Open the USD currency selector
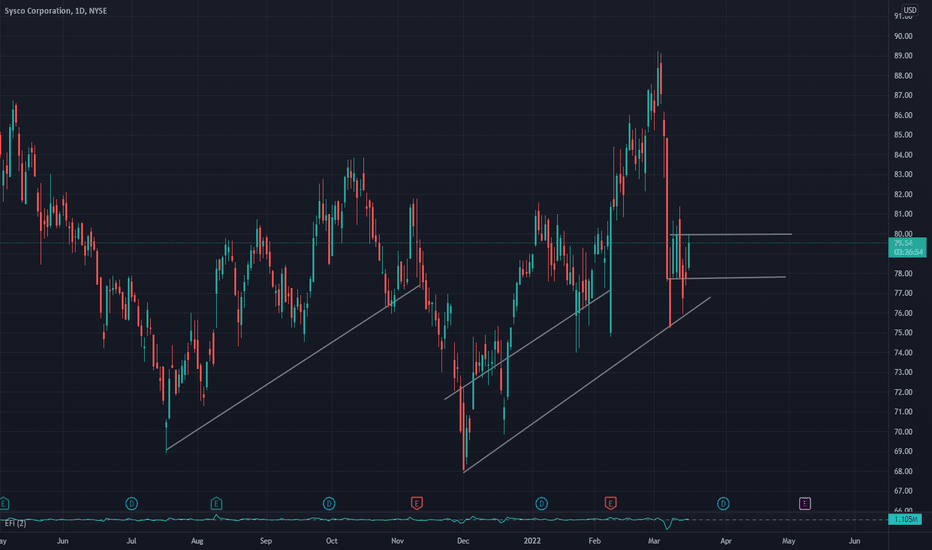This screenshot has height=550, width=932. click(x=910, y=10)
